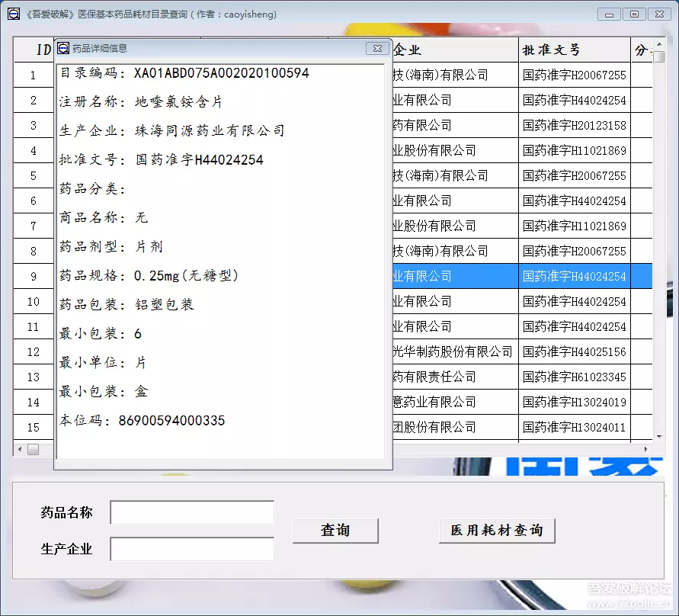Viewport: 679px width, 616px height.
Task: Select row 1 in the ID column
Action: point(34,75)
